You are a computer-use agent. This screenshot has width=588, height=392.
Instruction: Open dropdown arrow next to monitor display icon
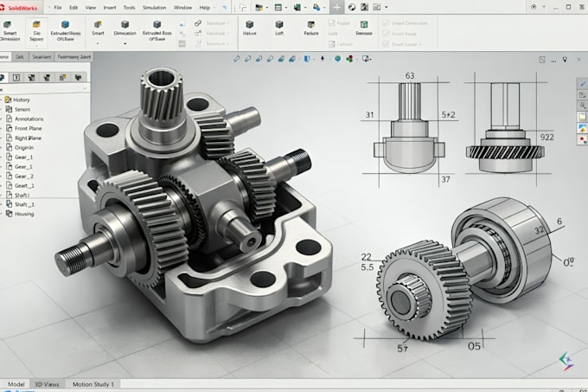pyautogui.click(x=370, y=59)
